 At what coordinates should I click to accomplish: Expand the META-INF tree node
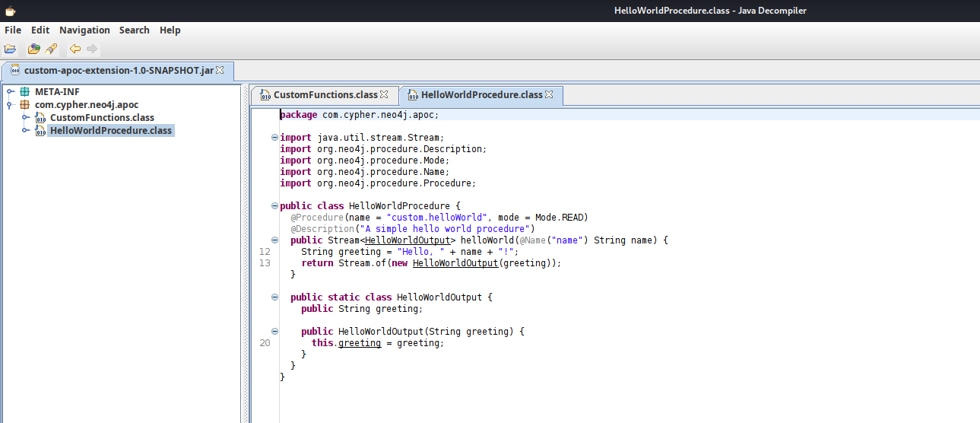pyautogui.click(x=11, y=92)
